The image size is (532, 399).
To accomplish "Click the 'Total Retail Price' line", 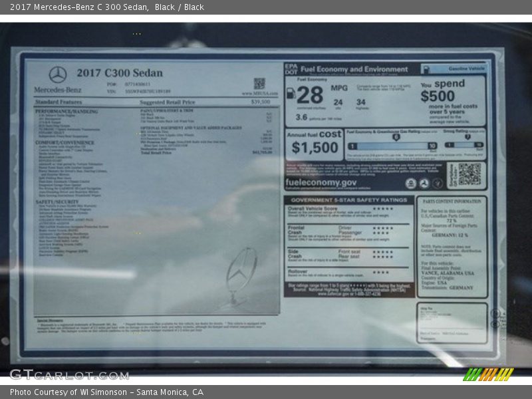I will point(207,153).
